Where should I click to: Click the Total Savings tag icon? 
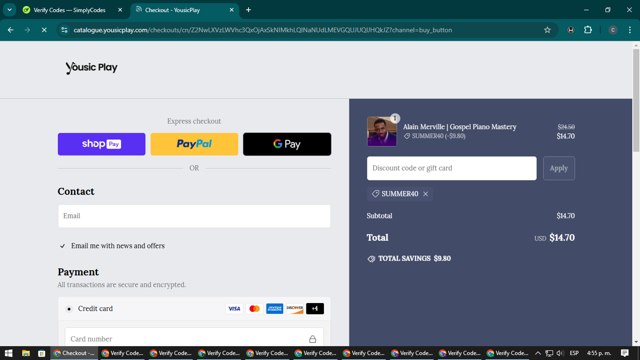371,259
